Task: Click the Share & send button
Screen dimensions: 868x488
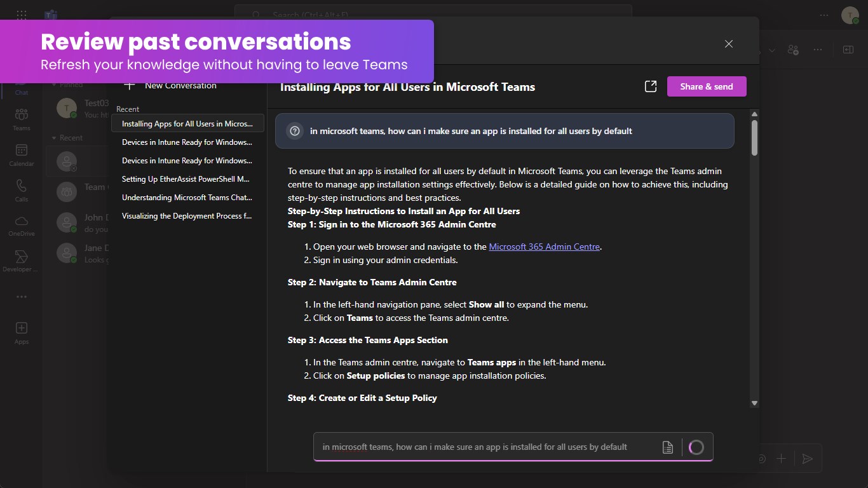Action: (707, 86)
